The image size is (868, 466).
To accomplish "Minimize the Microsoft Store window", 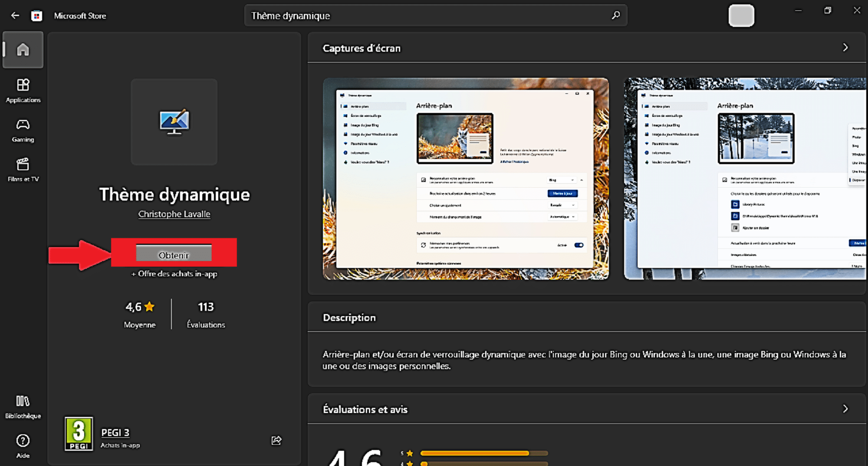I will click(x=798, y=10).
